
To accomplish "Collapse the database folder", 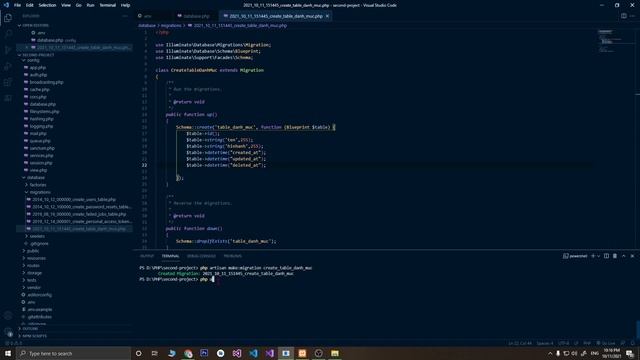I will (x=36, y=178).
